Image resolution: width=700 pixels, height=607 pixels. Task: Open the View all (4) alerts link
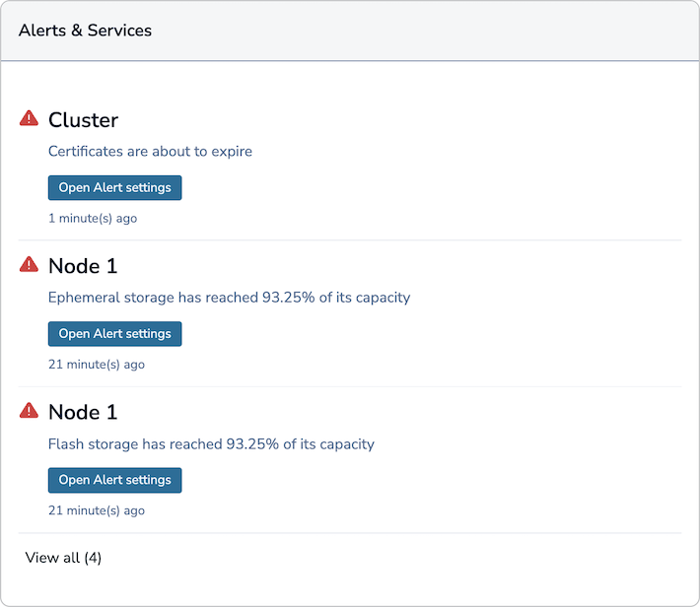click(63, 558)
